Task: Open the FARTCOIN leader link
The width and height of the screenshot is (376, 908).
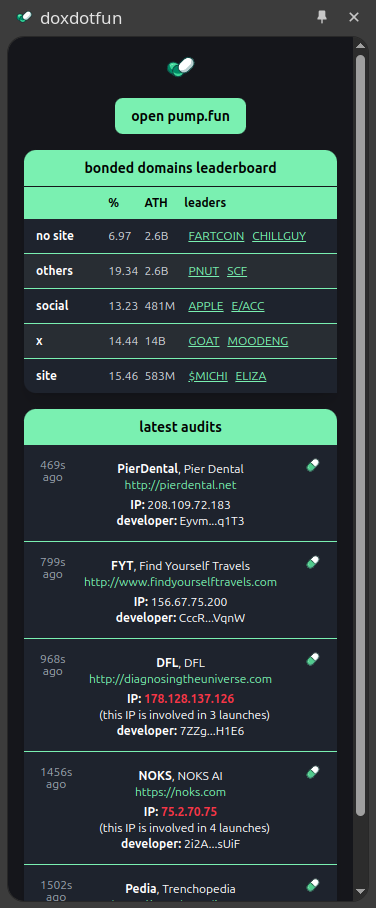Action: [x=216, y=236]
